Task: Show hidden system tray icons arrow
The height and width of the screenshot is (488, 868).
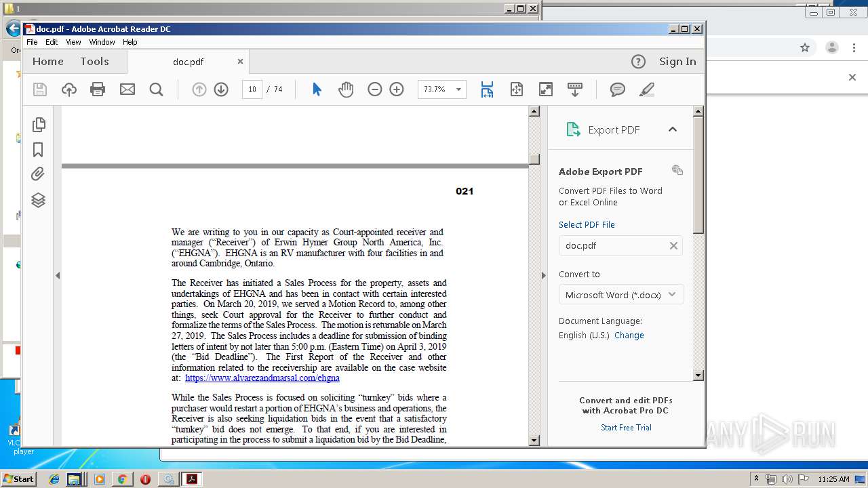Action: tap(756, 479)
